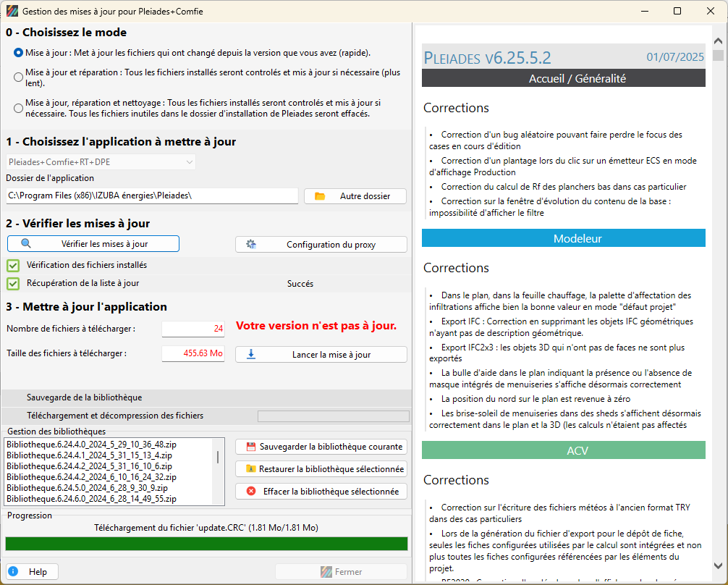This screenshot has width=728, height=585.
Task: Select Bibliotheque.6.24.5.0_2024_6_28_9_30_9.zip
Action: (87, 488)
